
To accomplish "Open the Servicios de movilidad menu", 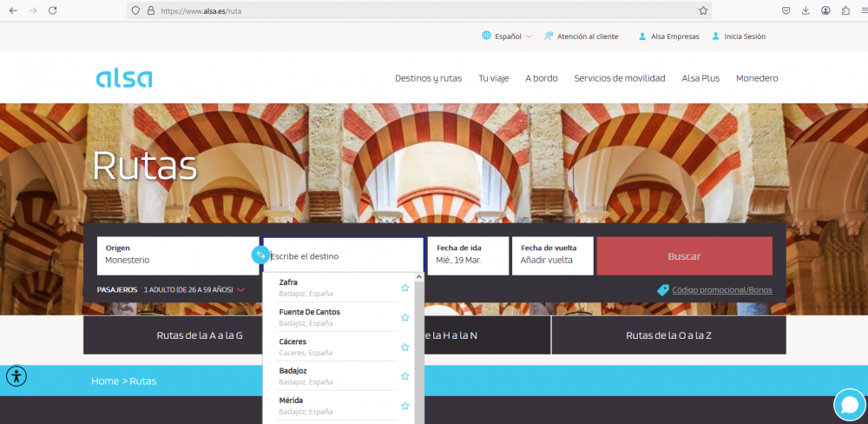I will click(x=619, y=78).
